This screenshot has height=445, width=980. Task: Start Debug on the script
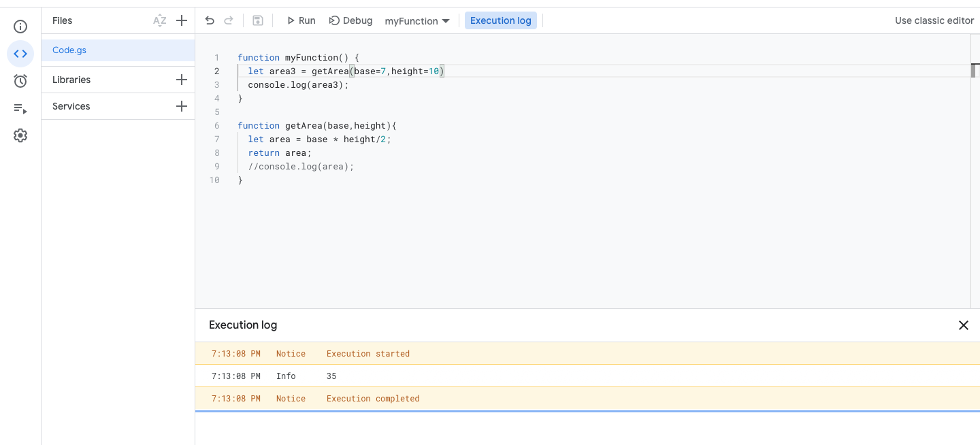351,20
